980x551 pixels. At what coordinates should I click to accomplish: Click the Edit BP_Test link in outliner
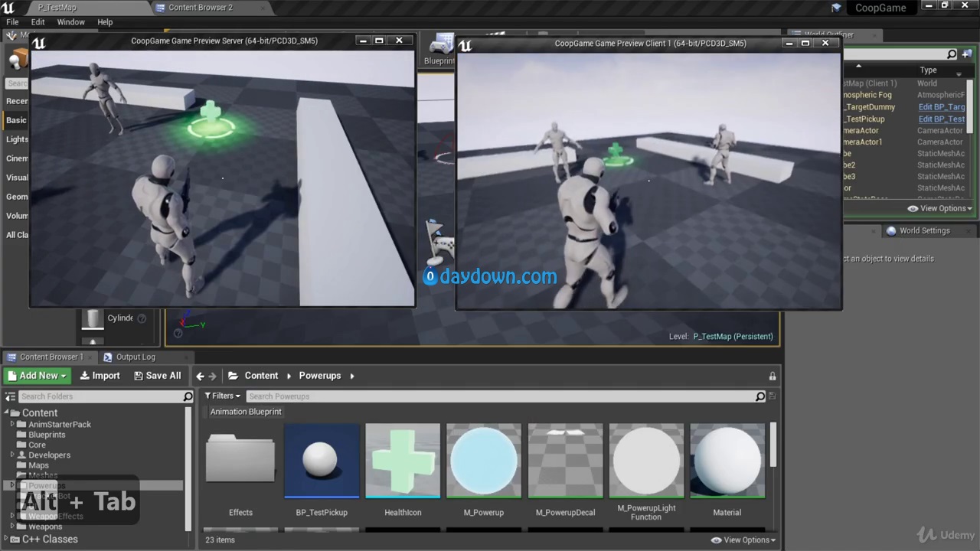[x=941, y=119]
